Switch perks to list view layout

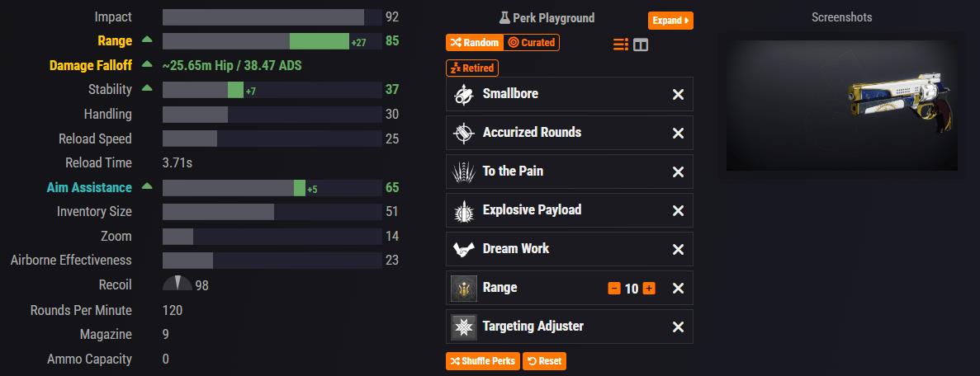[x=621, y=45]
